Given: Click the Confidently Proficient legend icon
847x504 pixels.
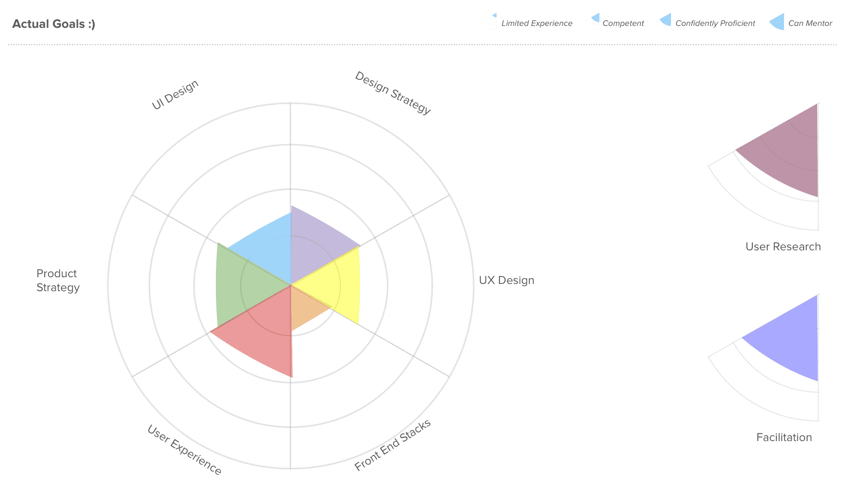Looking at the screenshot, I should 666,21.
